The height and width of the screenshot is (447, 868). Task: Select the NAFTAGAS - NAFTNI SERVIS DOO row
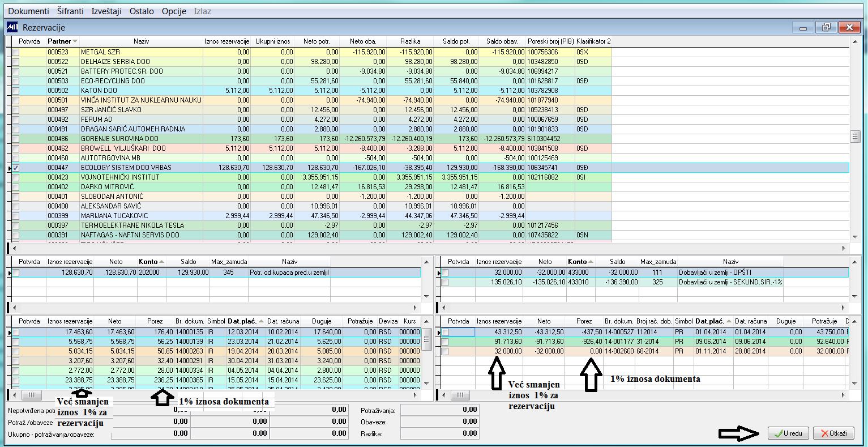click(430, 235)
